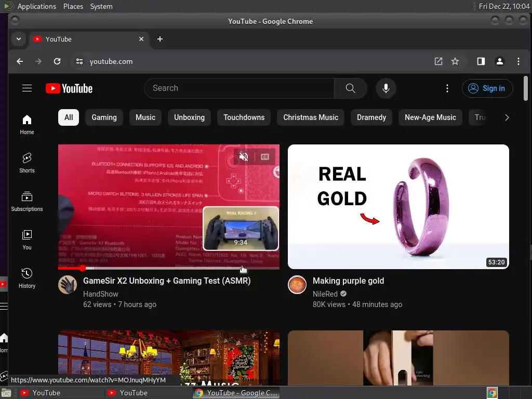The image size is (532, 399).
Task: Open NileRed channel name link
Action: click(x=325, y=294)
